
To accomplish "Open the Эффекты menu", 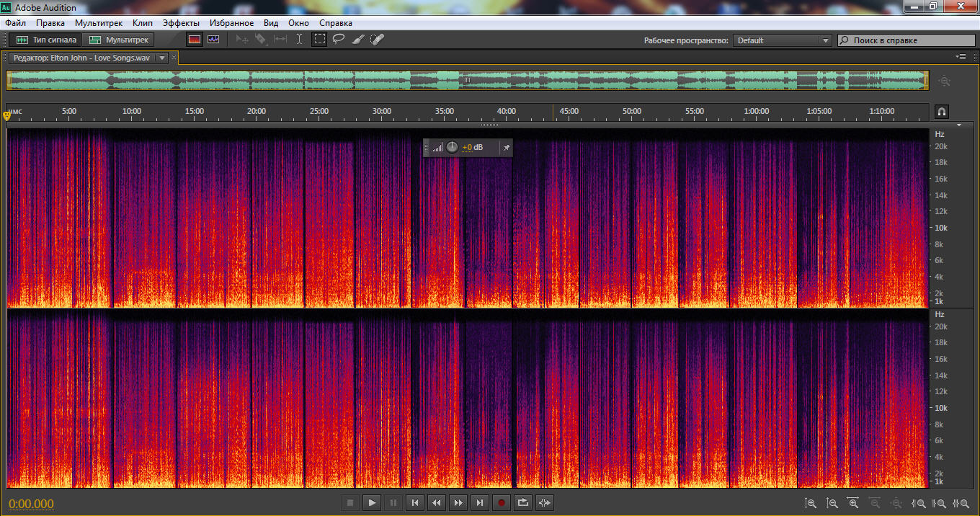I will 181,23.
